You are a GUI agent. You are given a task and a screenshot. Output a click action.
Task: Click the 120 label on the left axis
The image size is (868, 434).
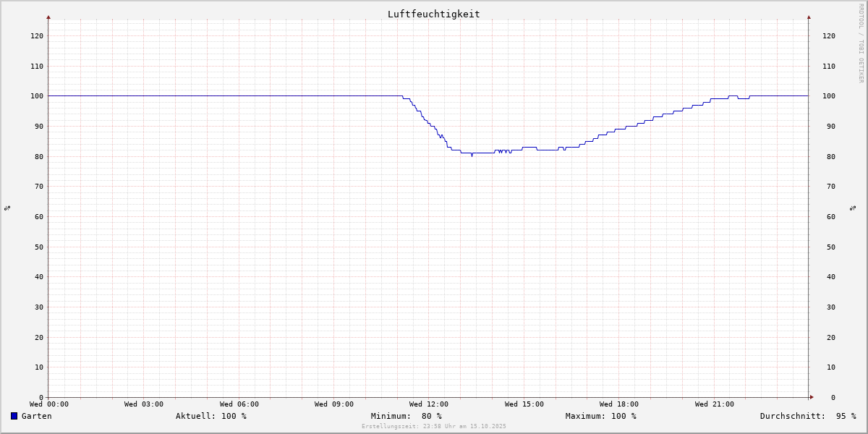coord(36,35)
